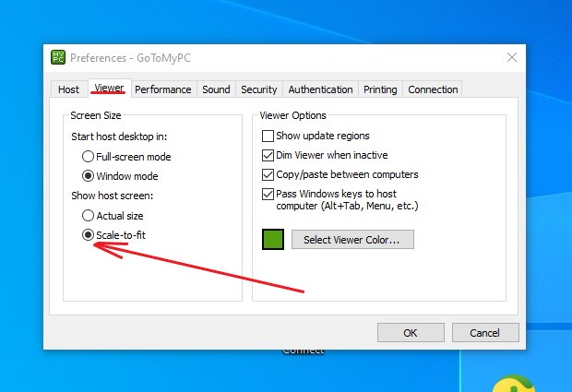Open Select Viewer Color dialog
572x392 pixels.
click(x=352, y=240)
